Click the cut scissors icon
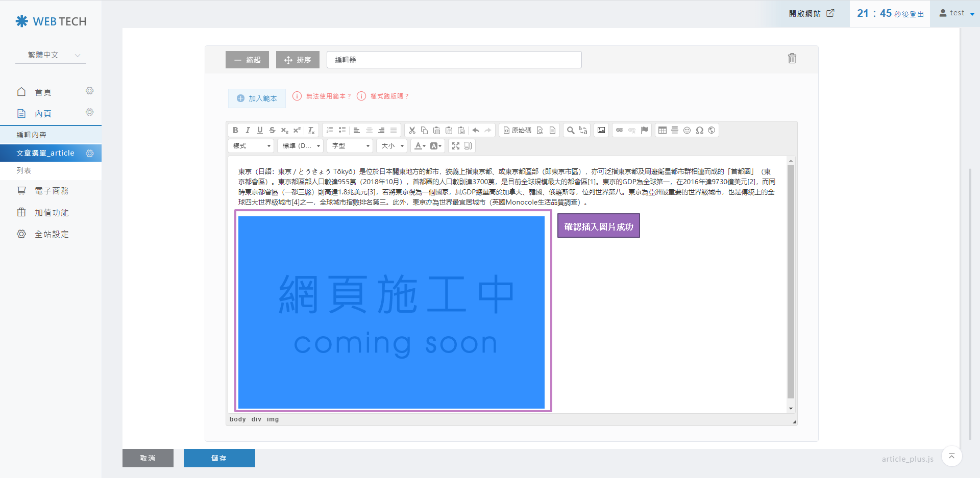The height and width of the screenshot is (478, 980). click(x=412, y=130)
